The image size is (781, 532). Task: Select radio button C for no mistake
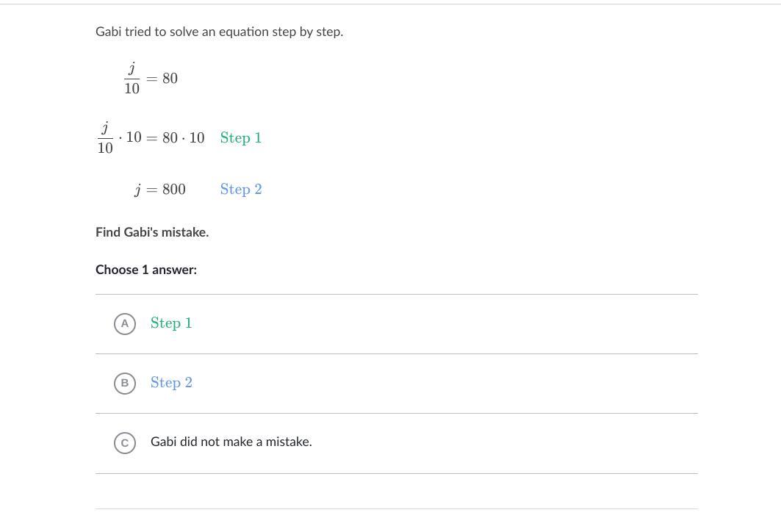click(125, 442)
